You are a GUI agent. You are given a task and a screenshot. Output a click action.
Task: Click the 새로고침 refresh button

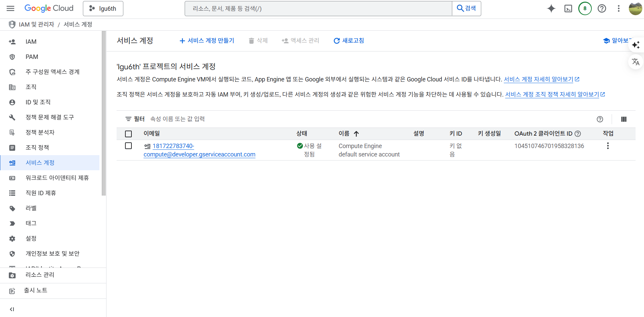[348, 41]
